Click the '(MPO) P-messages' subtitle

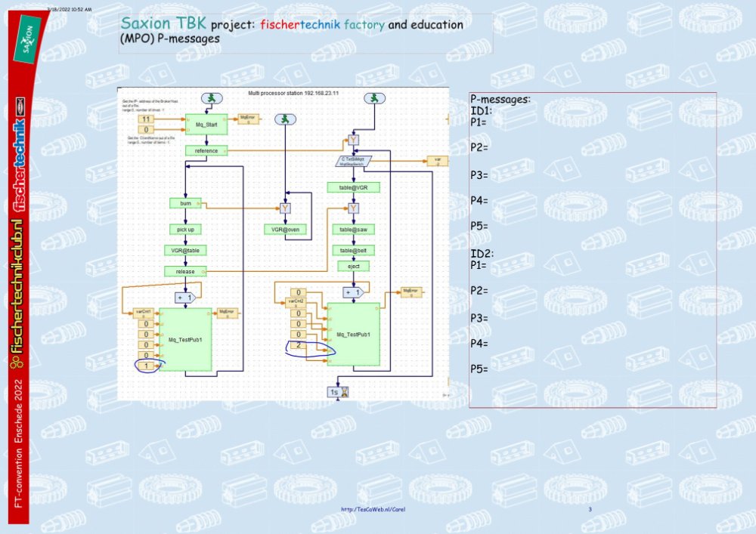point(169,39)
